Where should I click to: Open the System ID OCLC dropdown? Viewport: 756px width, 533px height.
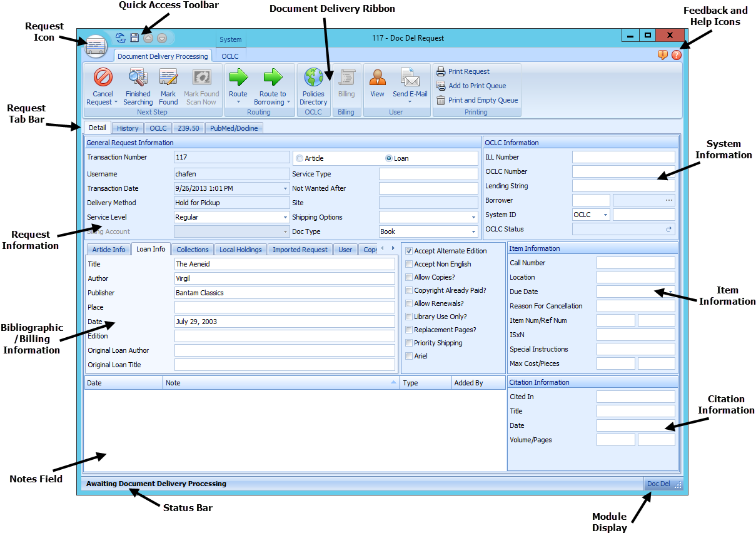605,215
